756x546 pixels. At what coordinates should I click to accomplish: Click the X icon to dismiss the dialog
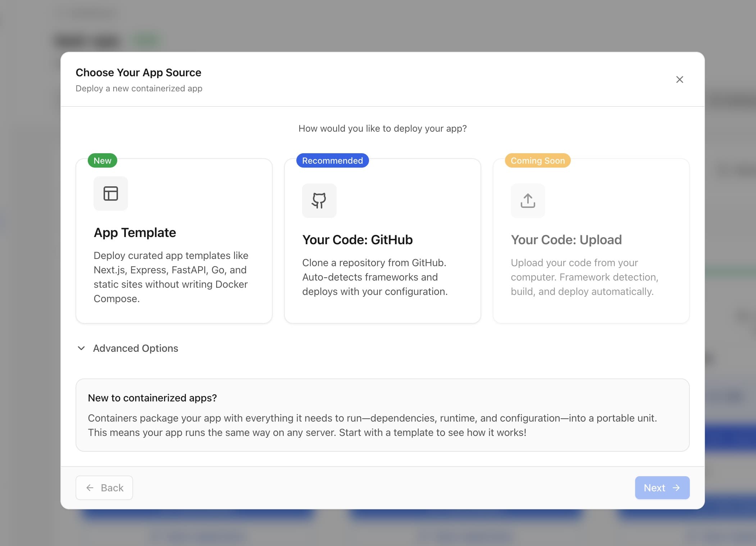click(x=679, y=79)
